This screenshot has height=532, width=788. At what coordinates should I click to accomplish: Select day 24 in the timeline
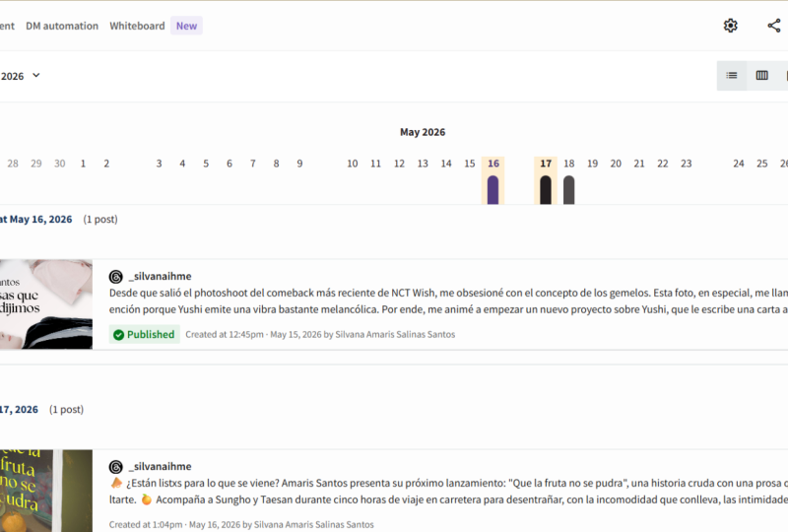click(x=738, y=164)
